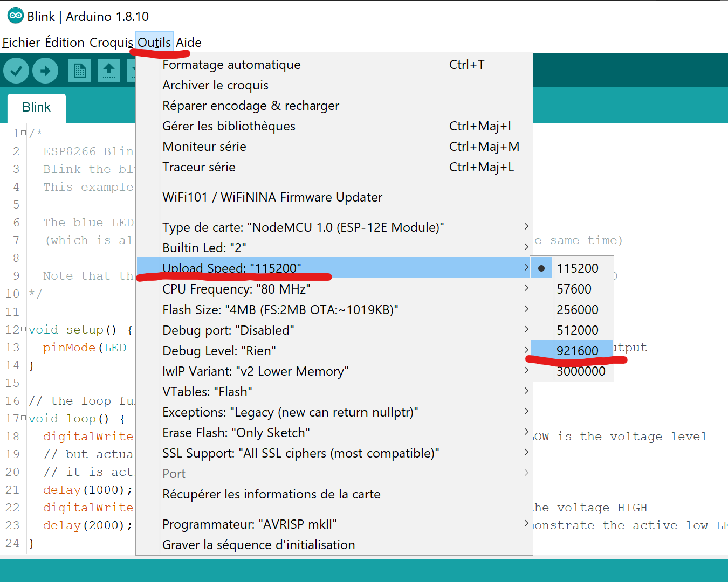
Task: Run Formatage automatique
Action: [334, 64]
